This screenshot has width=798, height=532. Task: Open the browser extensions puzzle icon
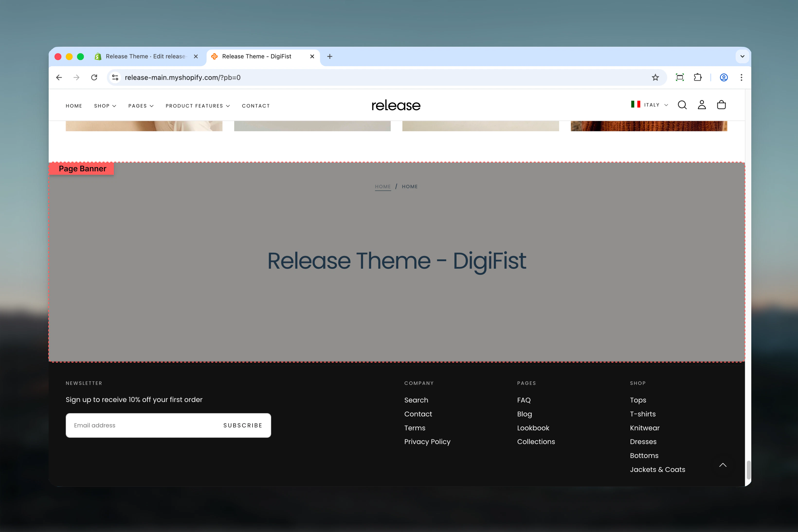click(x=698, y=77)
